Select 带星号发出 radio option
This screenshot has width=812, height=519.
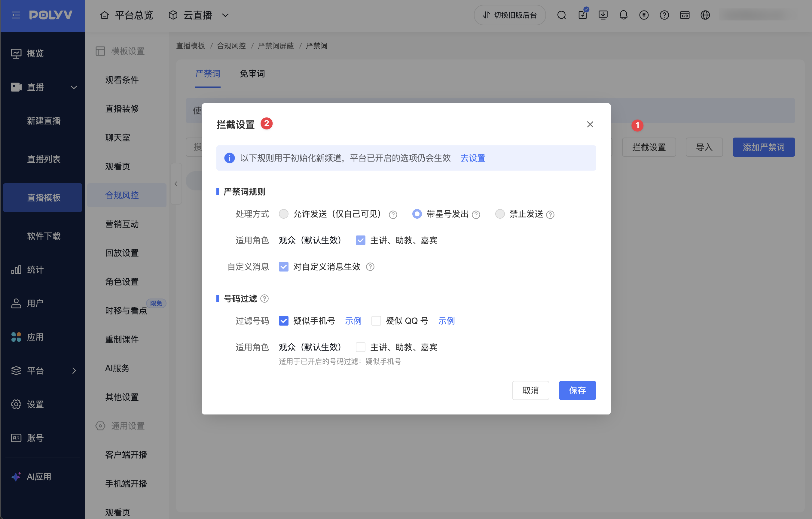coord(417,214)
